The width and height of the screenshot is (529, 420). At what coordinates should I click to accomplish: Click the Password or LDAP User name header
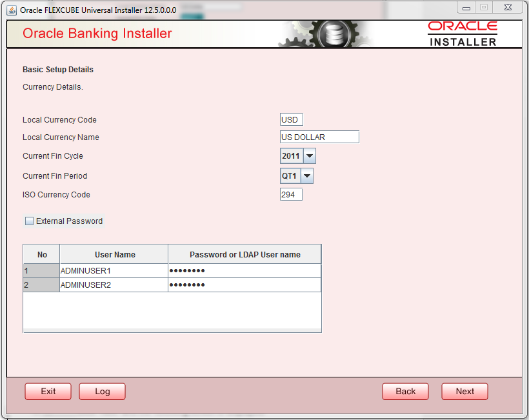245,254
